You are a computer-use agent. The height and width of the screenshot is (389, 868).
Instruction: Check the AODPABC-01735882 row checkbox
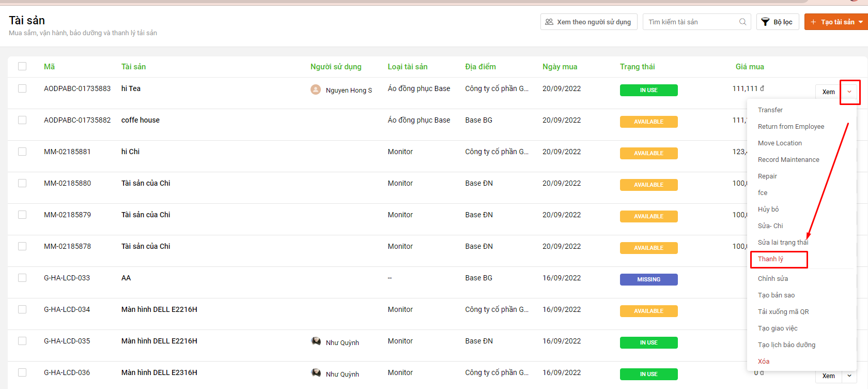(x=22, y=120)
